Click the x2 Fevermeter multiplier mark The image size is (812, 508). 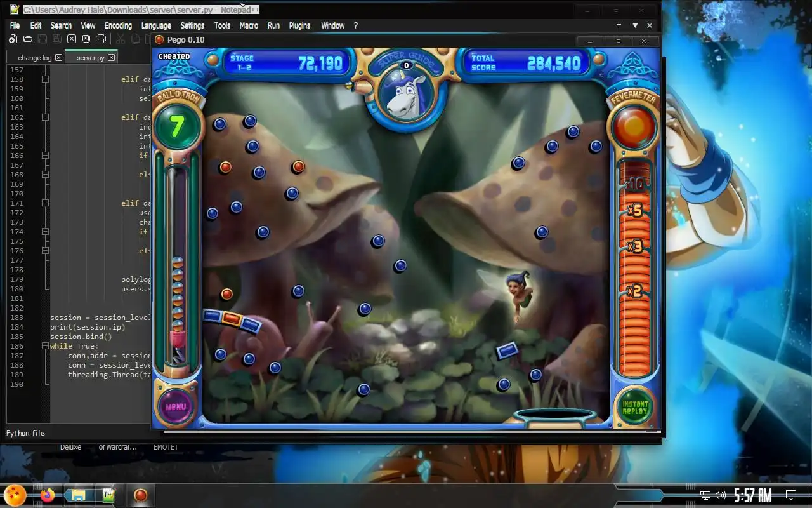634,291
